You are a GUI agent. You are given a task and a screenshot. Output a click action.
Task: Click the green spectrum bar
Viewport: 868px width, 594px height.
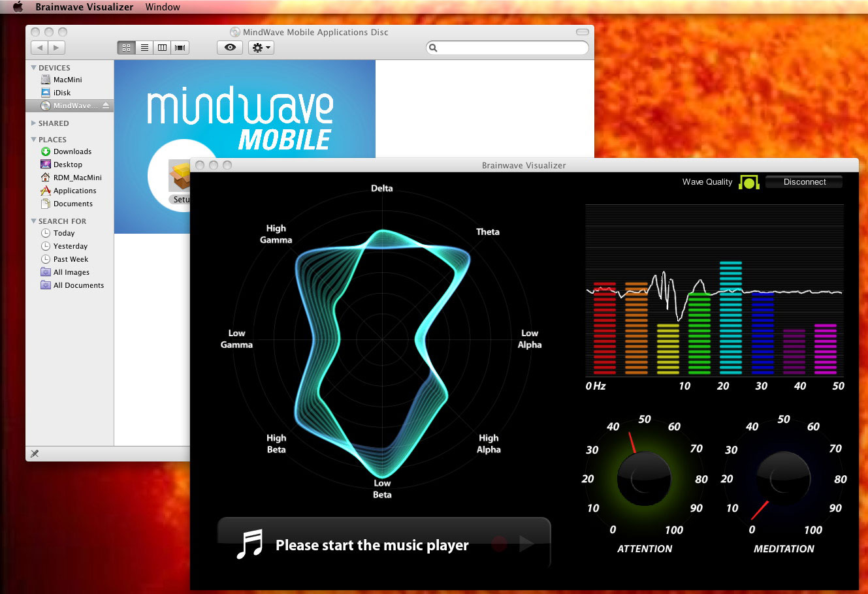699,334
